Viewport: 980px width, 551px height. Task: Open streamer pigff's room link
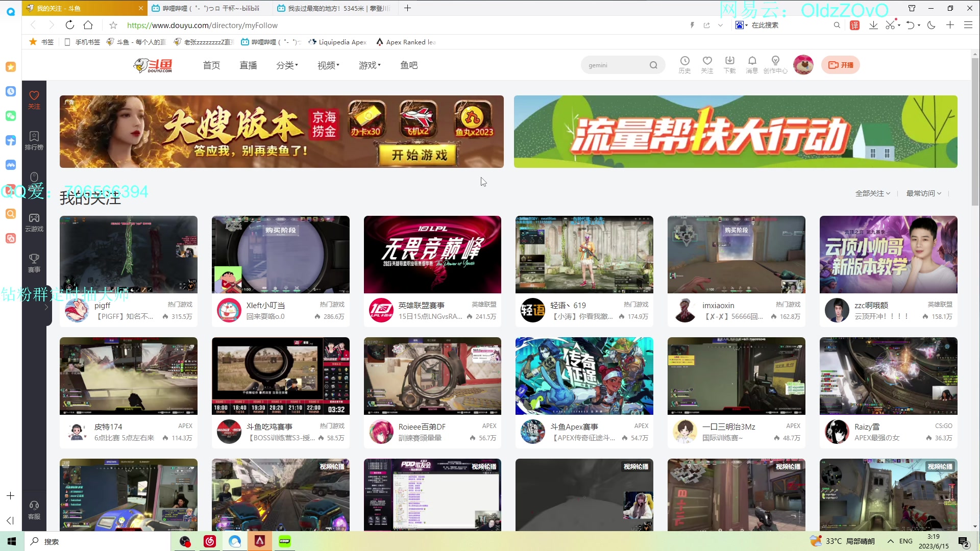click(x=102, y=305)
